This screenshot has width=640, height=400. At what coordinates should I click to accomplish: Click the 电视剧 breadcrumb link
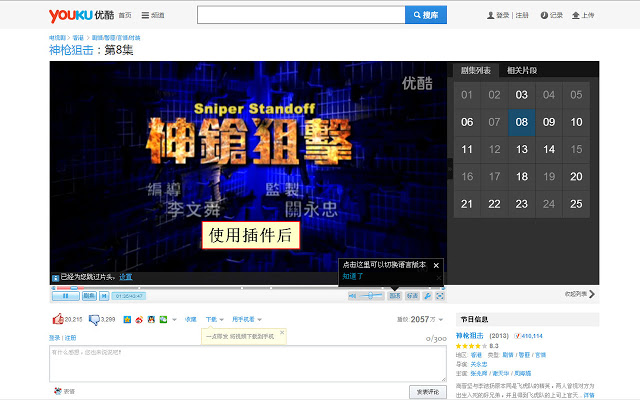(57, 38)
